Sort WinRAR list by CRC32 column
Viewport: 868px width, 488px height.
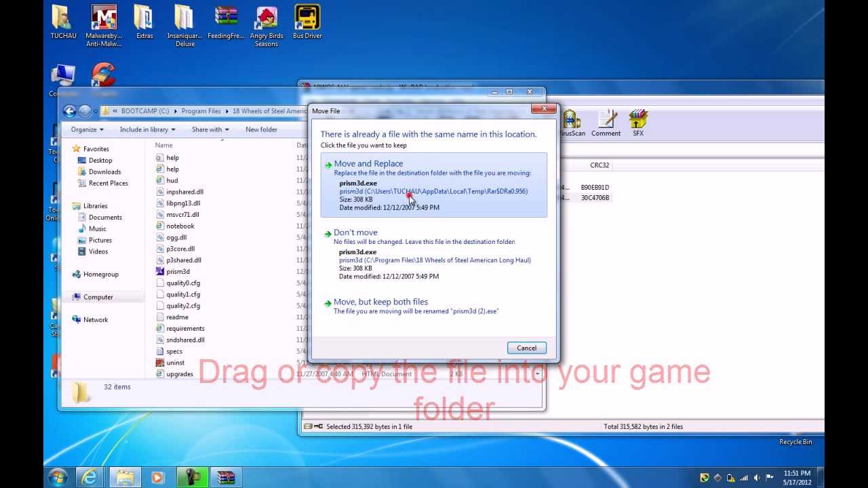click(x=599, y=165)
